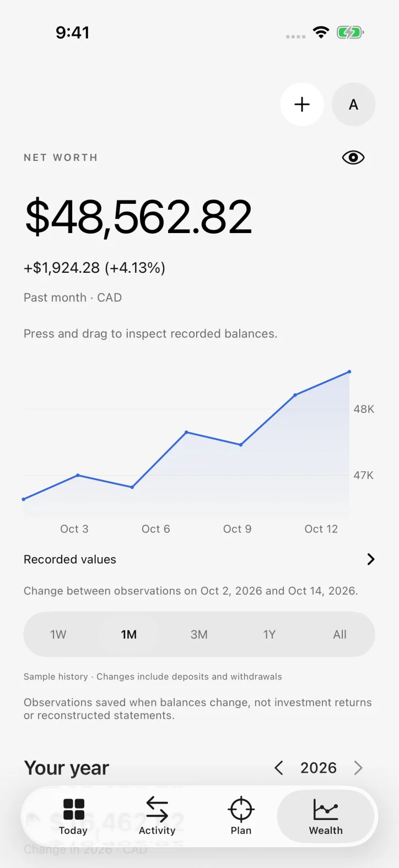Image resolution: width=399 pixels, height=868 pixels.
Task: Click the Oct 6 axis label
Action: point(156,529)
